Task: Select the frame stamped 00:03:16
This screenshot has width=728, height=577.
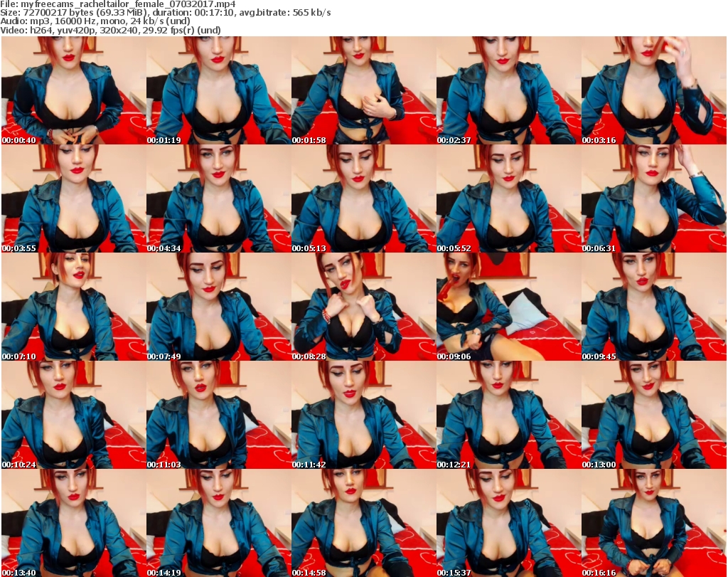Action: (x=654, y=90)
